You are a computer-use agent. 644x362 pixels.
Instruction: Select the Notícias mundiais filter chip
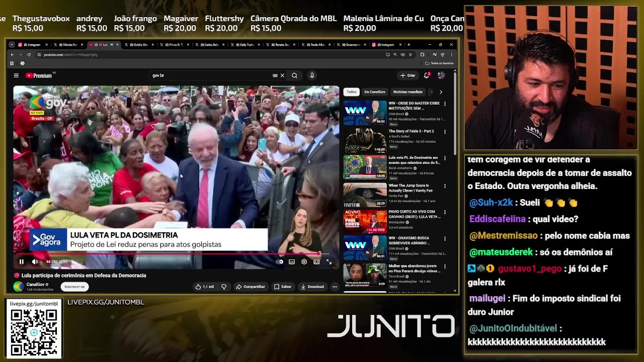(x=408, y=92)
